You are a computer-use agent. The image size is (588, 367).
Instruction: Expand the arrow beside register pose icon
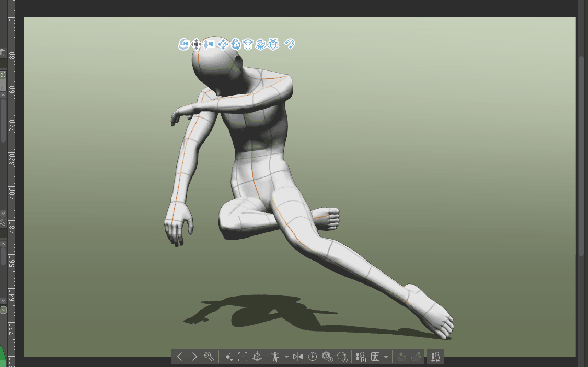coord(286,357)
